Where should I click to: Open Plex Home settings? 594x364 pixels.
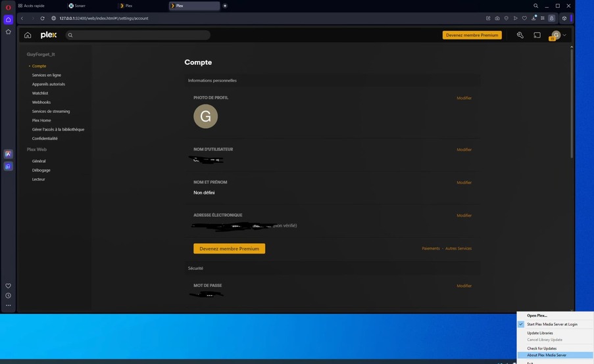click(41, 120)
